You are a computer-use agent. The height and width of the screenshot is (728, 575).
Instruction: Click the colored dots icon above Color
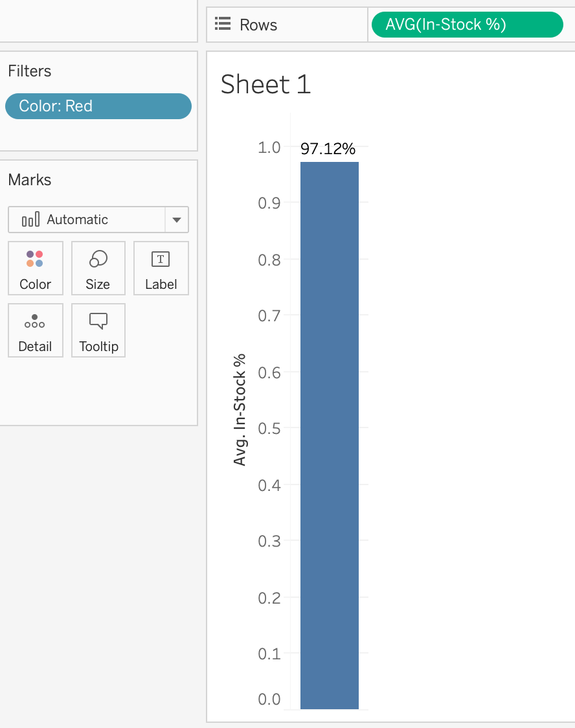pyautogui.click(x=35, y=258)
